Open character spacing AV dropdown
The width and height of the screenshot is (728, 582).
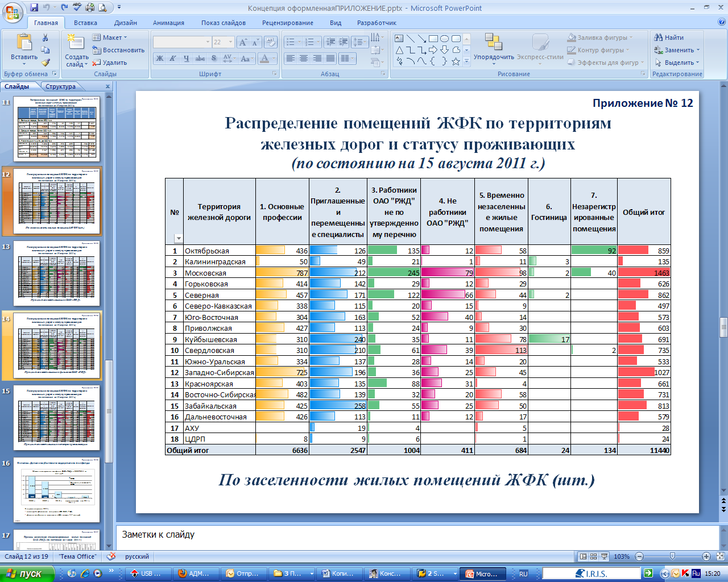229,58
